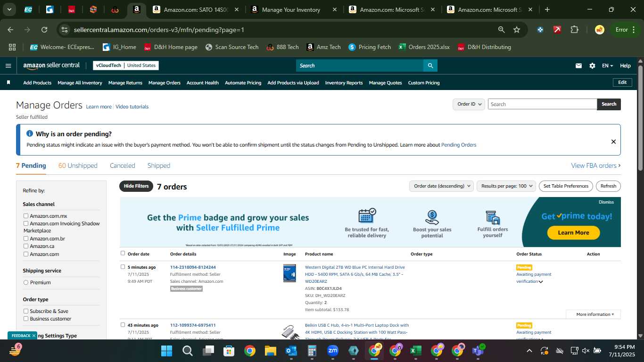Viewport: 644px width, 362px height.
Task: Click the Amazon Seller Central logo
Action: (51, 66)
